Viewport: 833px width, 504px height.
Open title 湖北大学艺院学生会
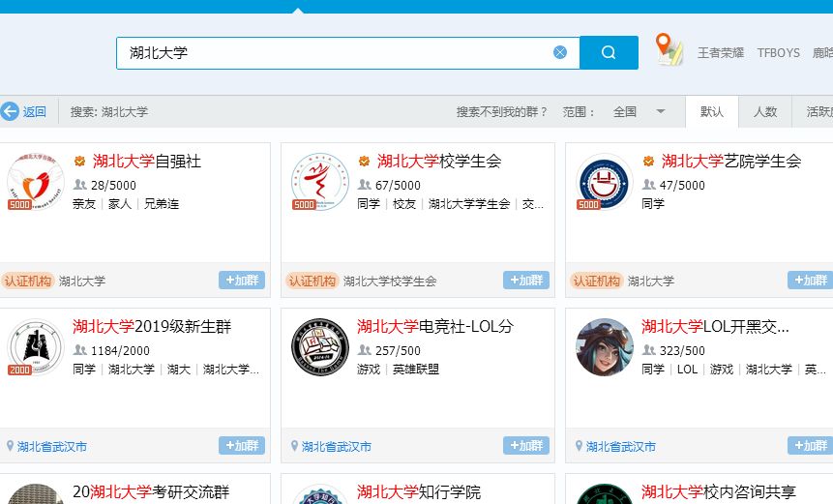tap(731, 161)
